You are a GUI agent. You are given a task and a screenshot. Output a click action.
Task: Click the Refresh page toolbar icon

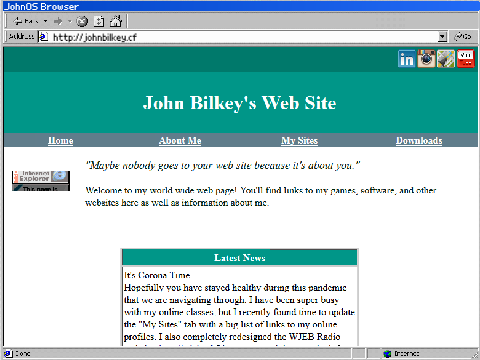[x=99, y=21]
